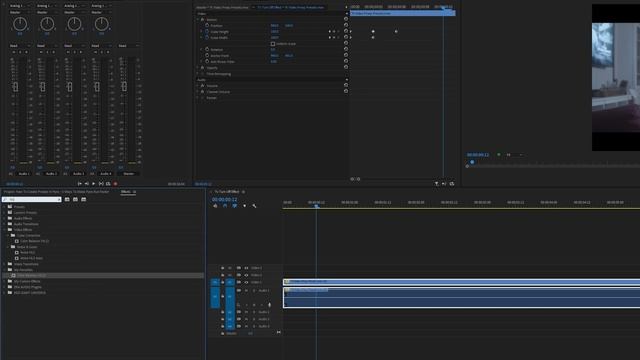Screen dimensions: 640x360
Task: Expand the Presets folder in Effects panel
Action: (4, 207)
